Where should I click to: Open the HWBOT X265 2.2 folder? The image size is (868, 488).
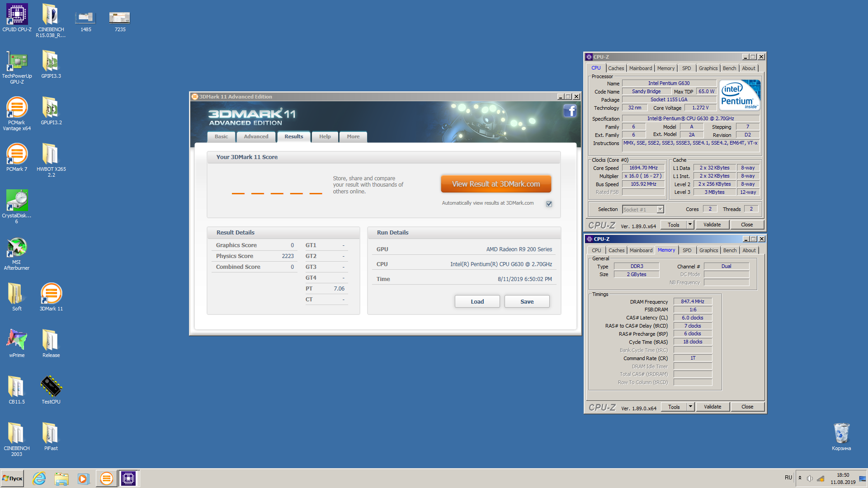pyautogui.click(x=51, y=160)
